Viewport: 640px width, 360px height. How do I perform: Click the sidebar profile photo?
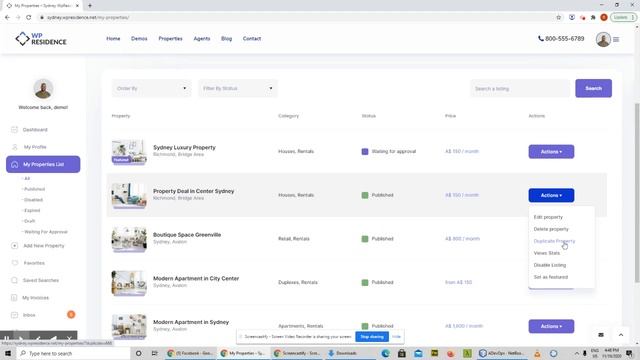click(x=43, y=89)
